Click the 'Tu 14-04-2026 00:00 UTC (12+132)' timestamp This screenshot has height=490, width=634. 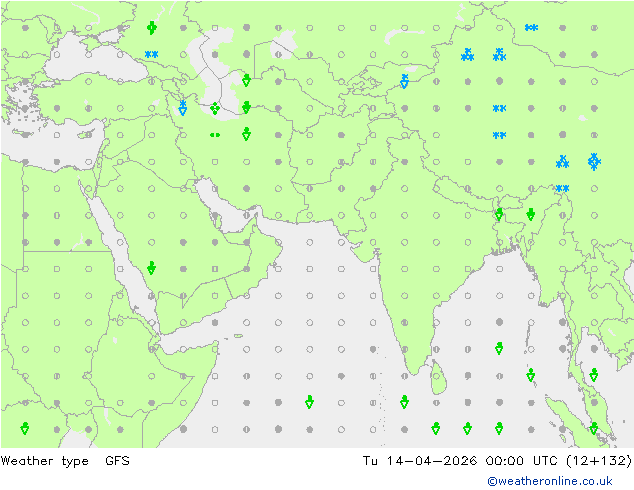click(497, 460)
